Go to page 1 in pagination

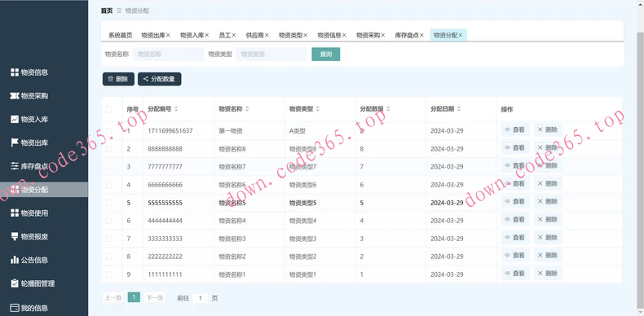(x=134, y=297)
